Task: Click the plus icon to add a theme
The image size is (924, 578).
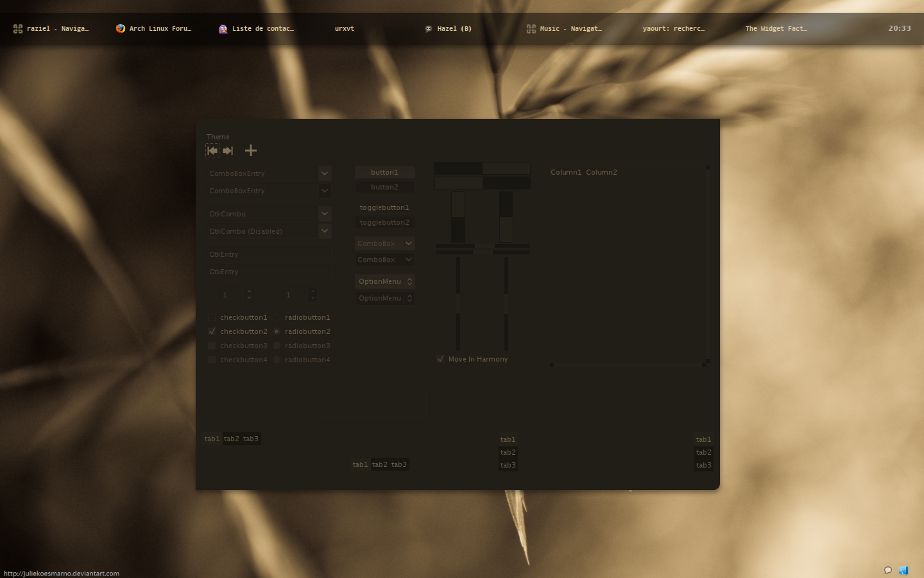Action: pyautogui.click(x=250, y=150)
